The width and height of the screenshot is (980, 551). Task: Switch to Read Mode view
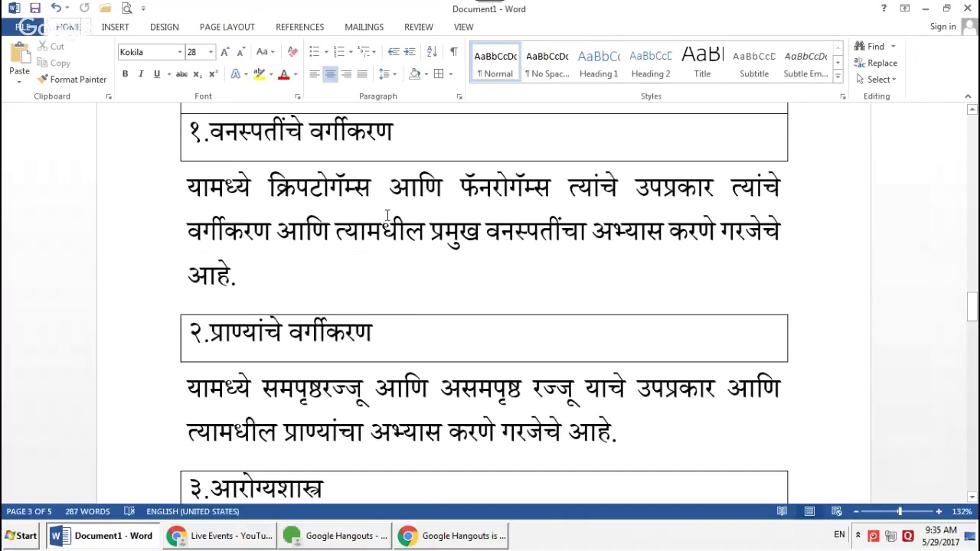[782, 511]
